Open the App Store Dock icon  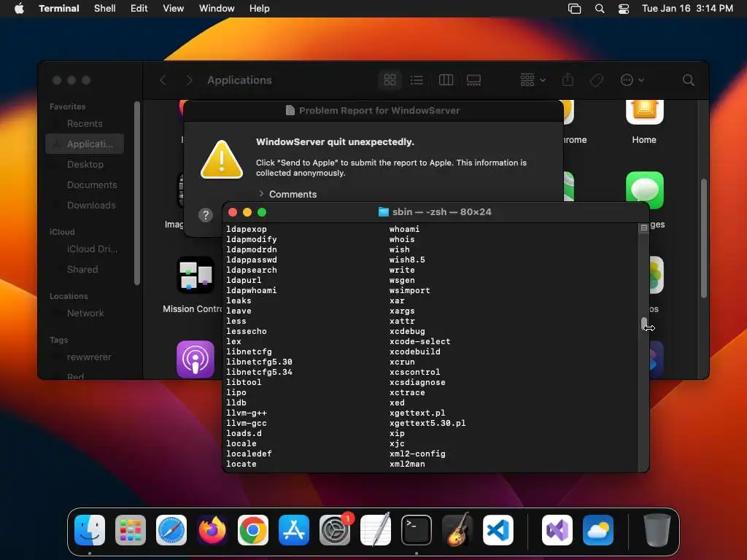coord(294,530)
